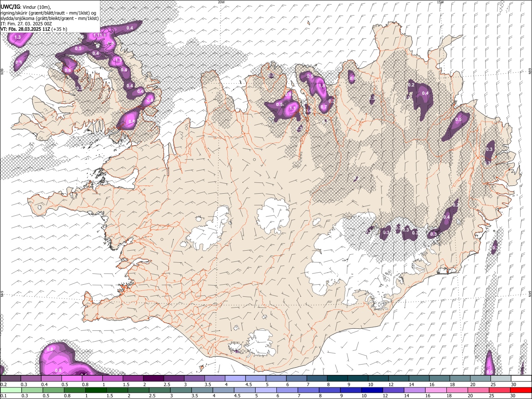Click lightest green bottom swatch between 0.1 and 0.3
This screenshot has width=532, height=399.
coord(10,390)
